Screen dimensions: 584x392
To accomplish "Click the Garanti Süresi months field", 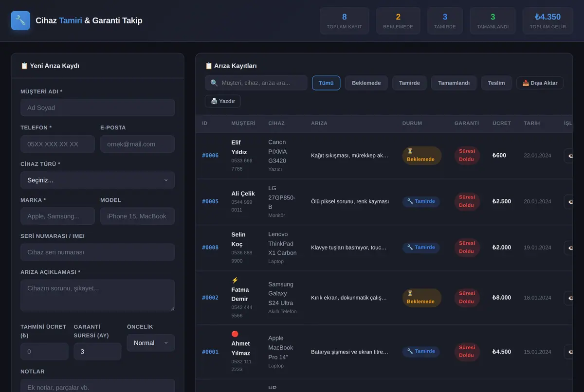I will 97,351.
